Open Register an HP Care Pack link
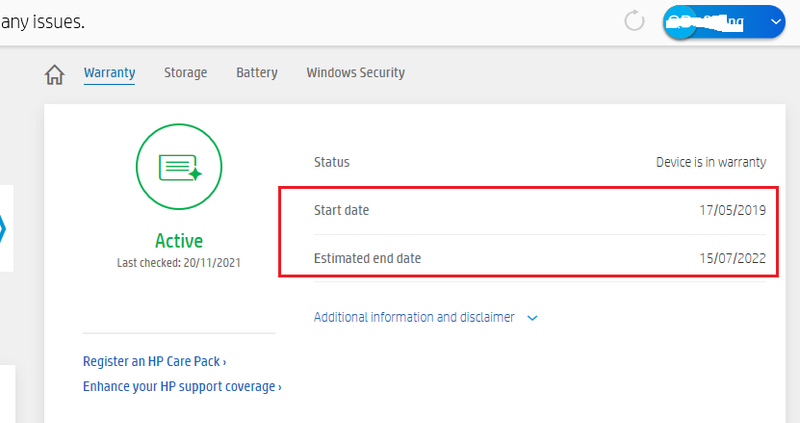The width and height of the screenshot is (800, 423). [155, 361]
